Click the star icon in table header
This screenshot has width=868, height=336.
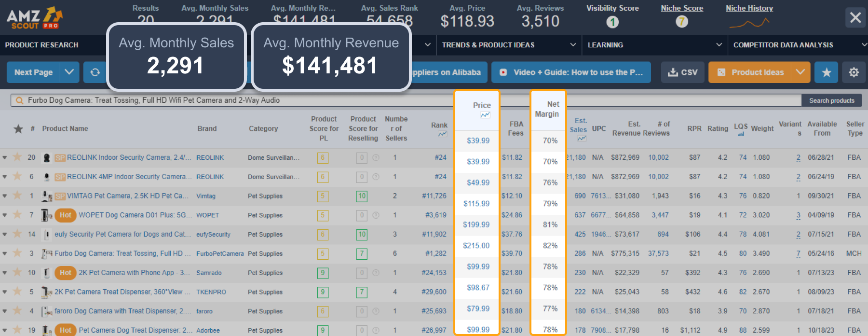(x=18, y=128)
